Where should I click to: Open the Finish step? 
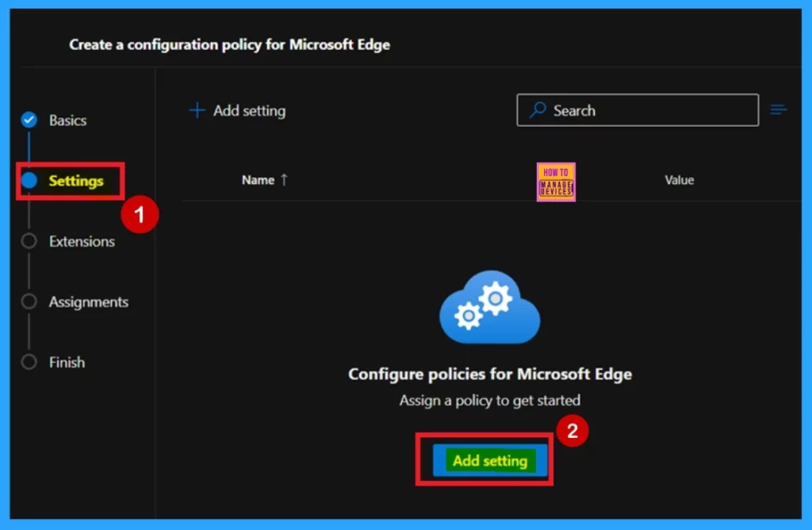[x=67, y=362]
